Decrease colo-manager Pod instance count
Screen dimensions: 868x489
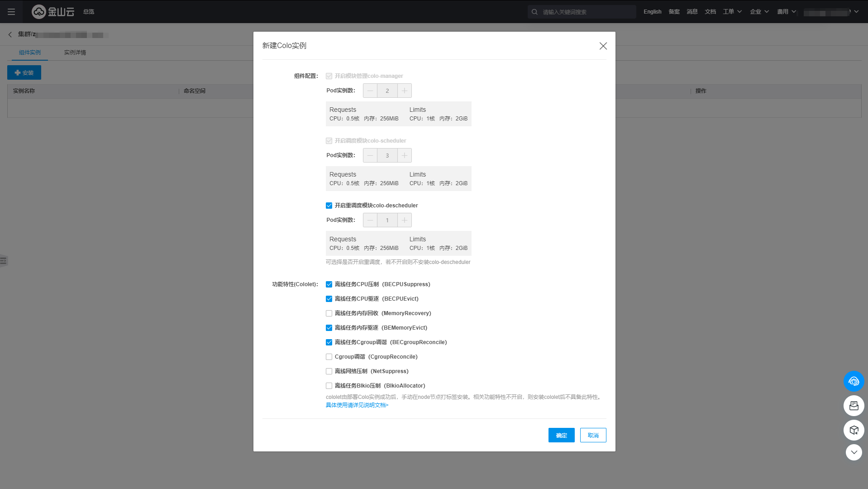(x=370, y=91)
